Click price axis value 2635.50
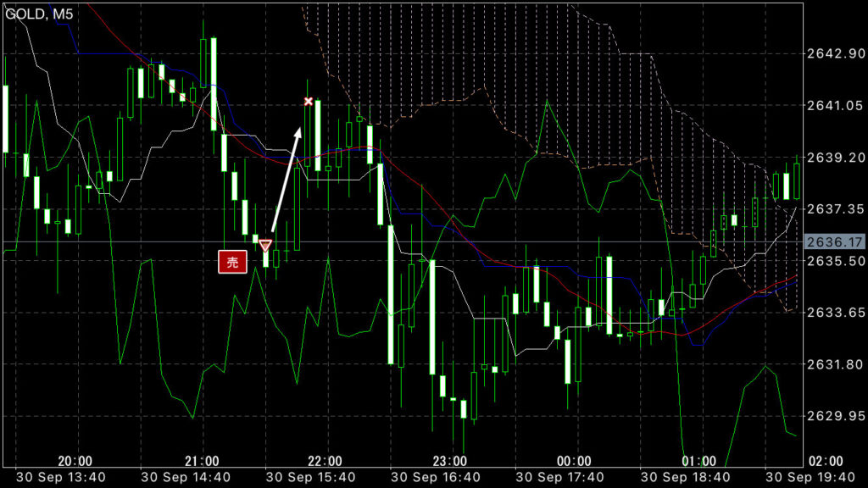Screen dimensions: 868x488 (835, 261)
